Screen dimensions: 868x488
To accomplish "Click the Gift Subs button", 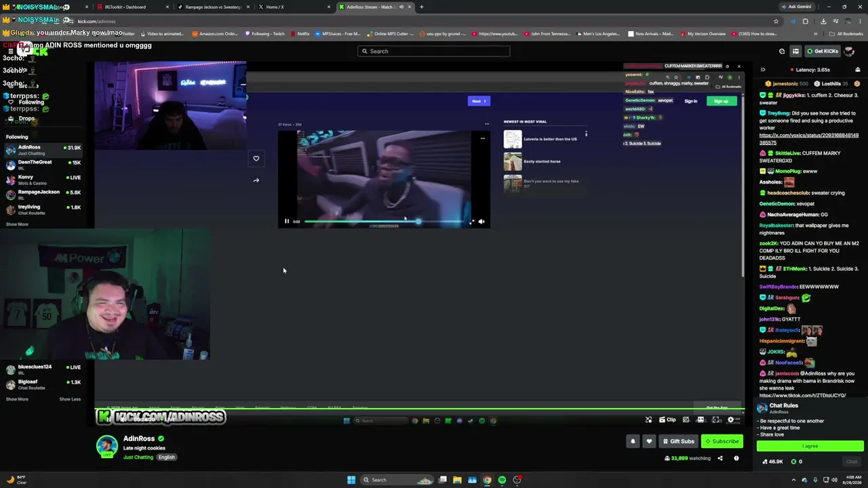I will coord(679,441).
